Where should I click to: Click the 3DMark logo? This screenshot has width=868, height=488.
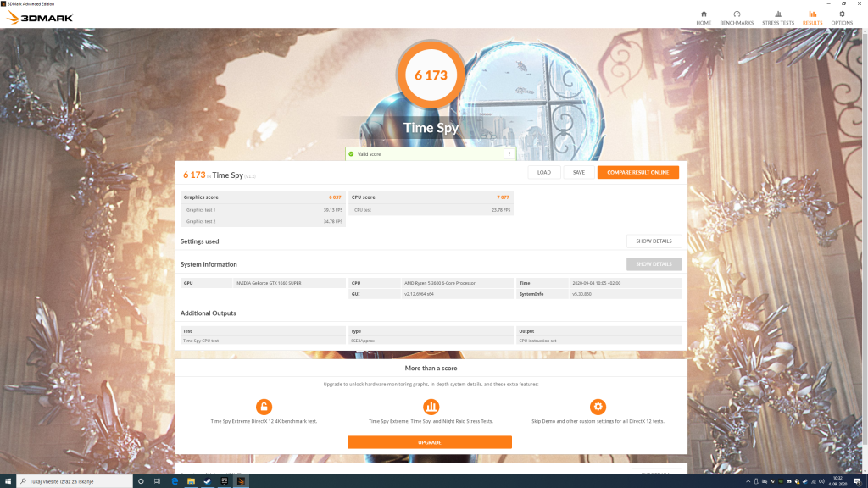click(40, 18)
